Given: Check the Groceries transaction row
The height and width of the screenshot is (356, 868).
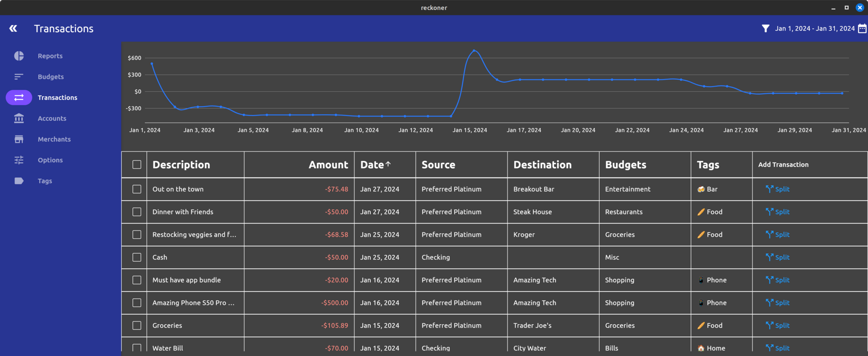Looking at the screenshot, I should pyautogui.click(x=137, y=325).
